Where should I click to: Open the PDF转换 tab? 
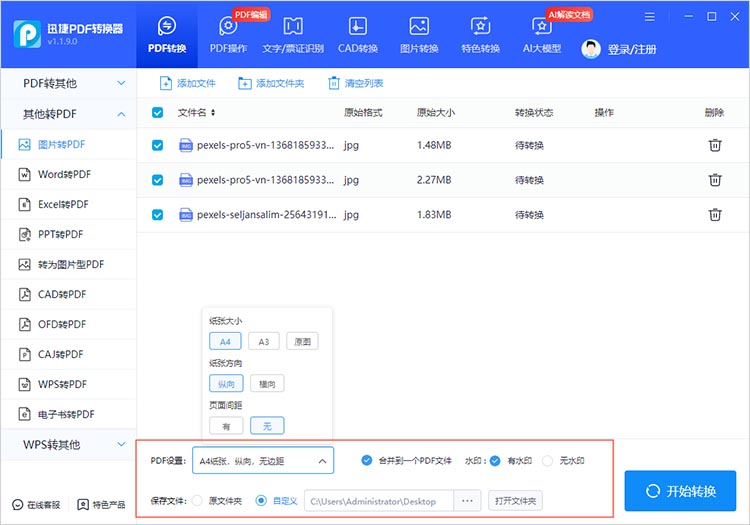pos(166,34)
